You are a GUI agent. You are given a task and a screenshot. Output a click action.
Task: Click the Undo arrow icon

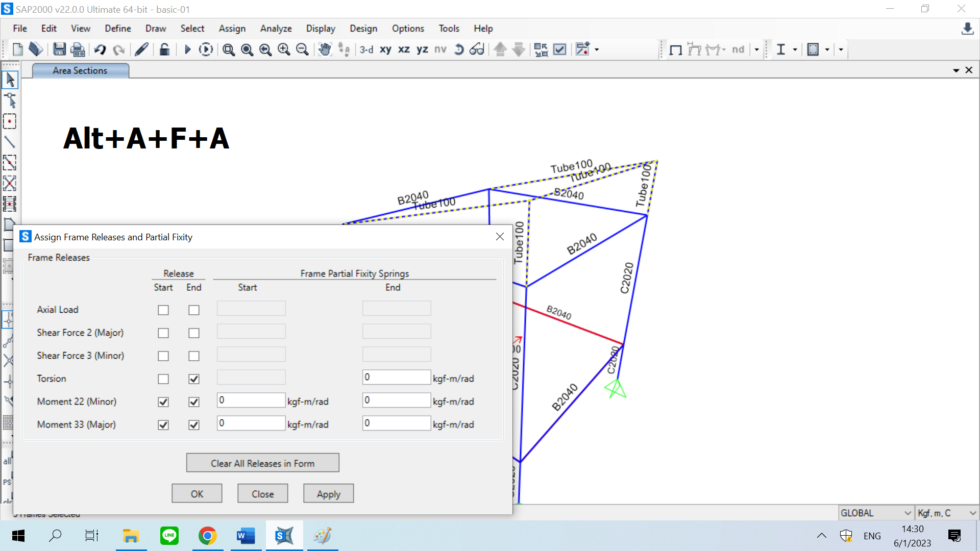coord(100,49)
